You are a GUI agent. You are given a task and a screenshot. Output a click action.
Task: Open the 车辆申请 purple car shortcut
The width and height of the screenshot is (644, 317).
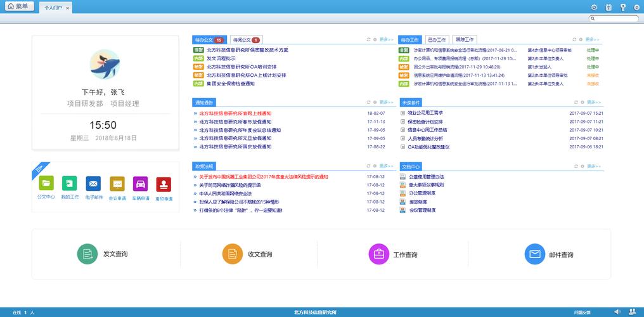[x=141, y=184]
